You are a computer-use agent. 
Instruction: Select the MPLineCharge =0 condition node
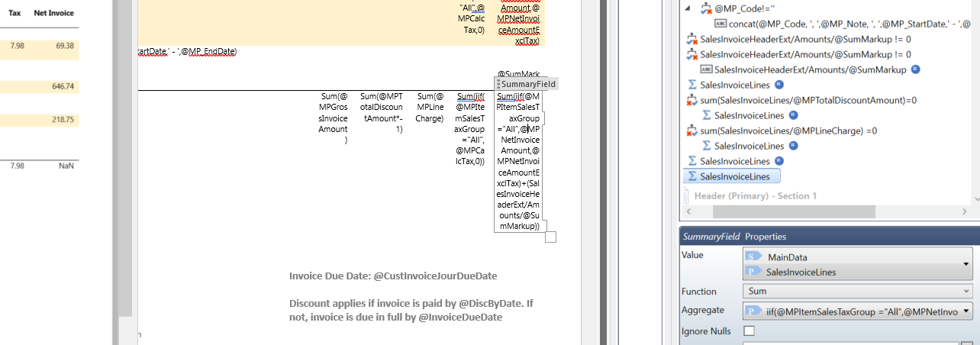point(788,131)
